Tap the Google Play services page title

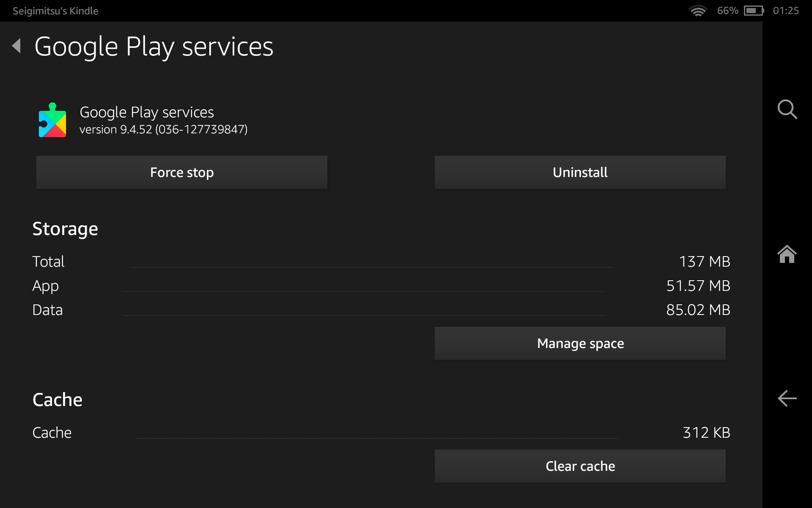pos(154,47)
